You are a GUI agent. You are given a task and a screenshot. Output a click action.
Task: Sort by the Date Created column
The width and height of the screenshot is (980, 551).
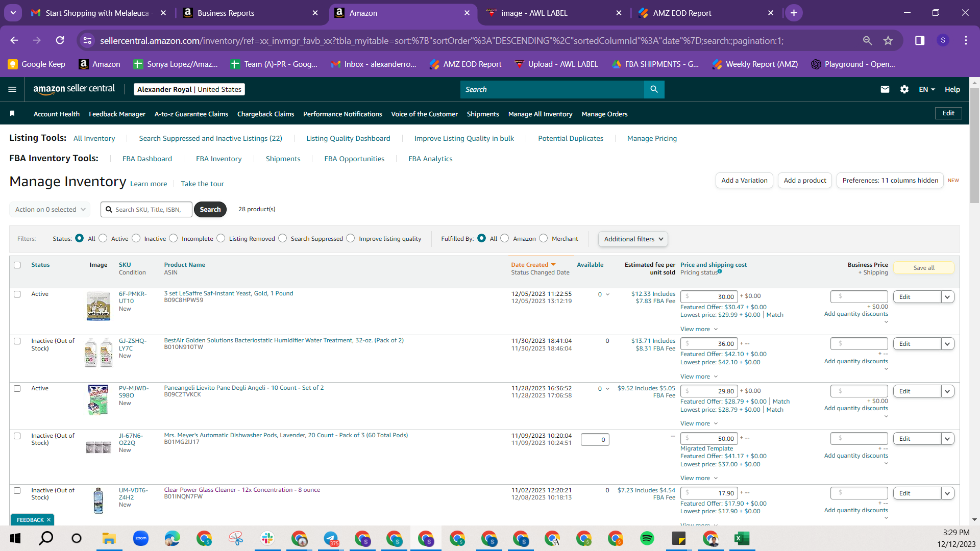[x=533, y=265]
